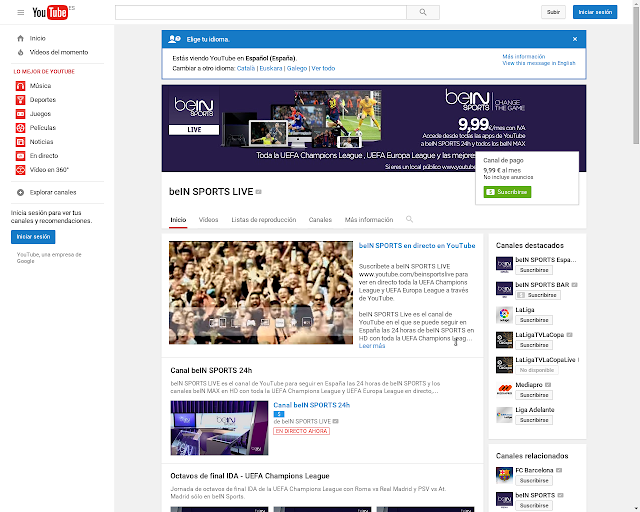Click the magnifier search button
The image size is (640, 512).
(423, 12)
